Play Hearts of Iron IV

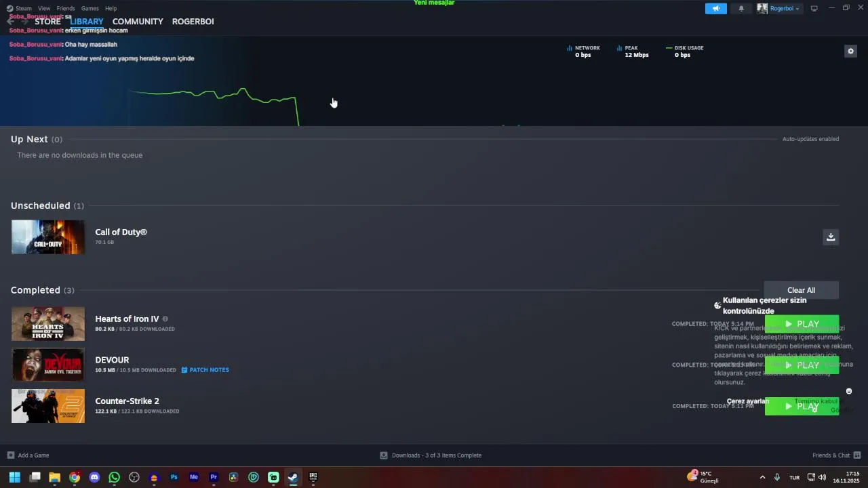tap(802, 324)
